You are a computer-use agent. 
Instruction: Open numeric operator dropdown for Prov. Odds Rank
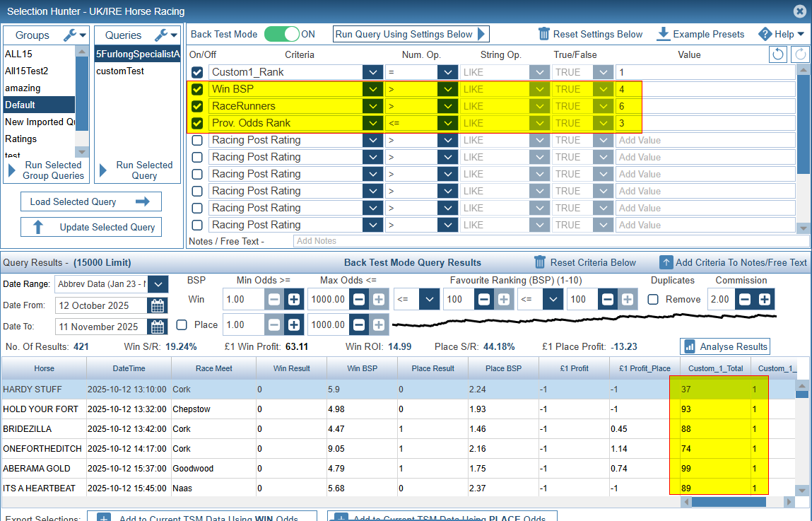(447, 123)
